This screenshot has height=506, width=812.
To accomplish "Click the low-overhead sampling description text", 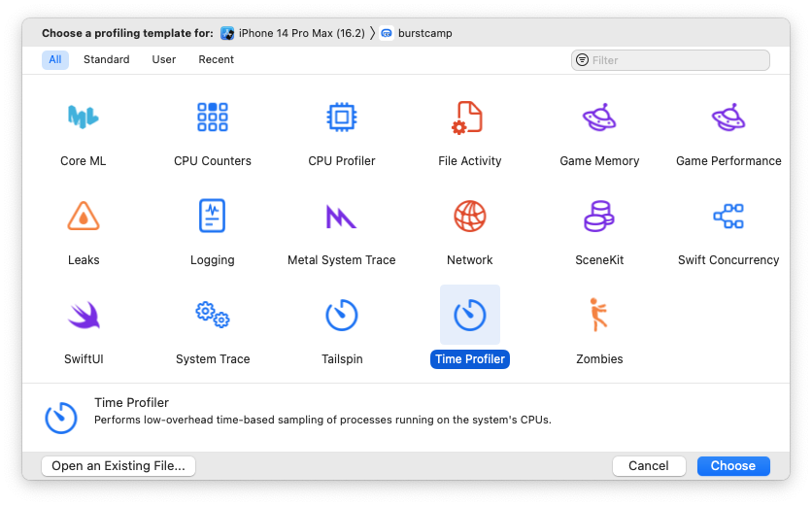I will point(322,420).
